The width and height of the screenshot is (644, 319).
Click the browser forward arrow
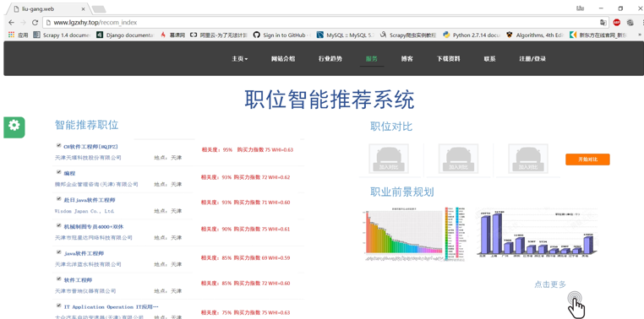click(23, 23)
